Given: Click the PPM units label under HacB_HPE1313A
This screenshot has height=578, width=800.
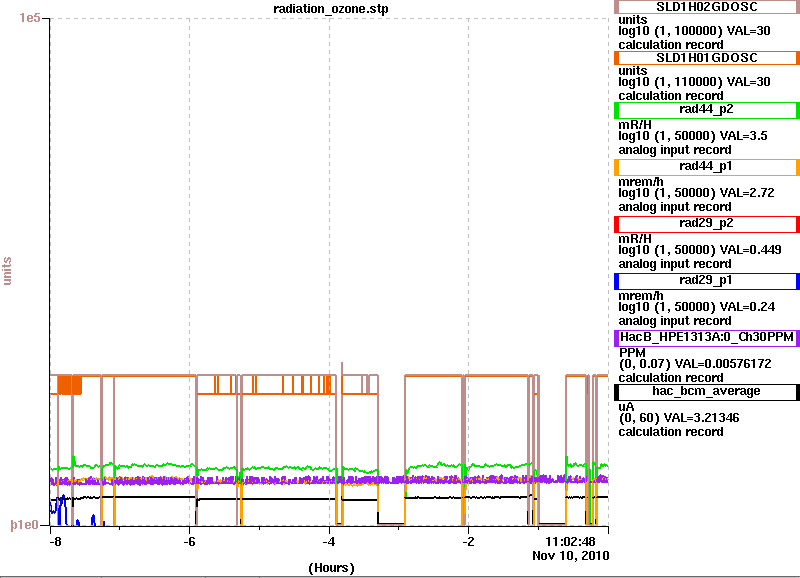Looking at the screenshot, I should pyautogui.click(x=632, y=353).
